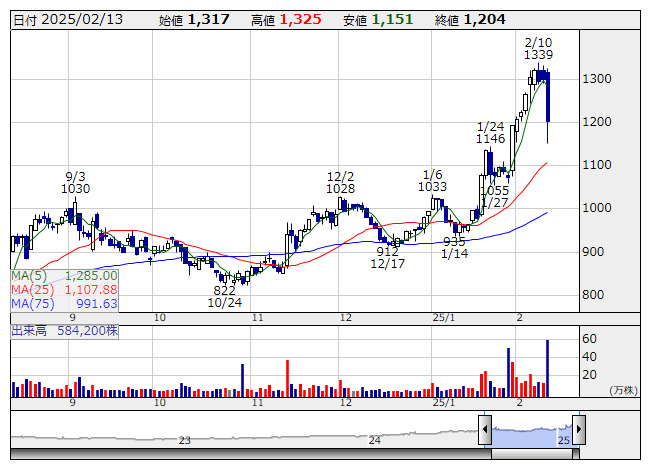This screenshot has height=470, width=653.
Task: Click the 終値 1,204 closing price
Action: click(470, 20)
